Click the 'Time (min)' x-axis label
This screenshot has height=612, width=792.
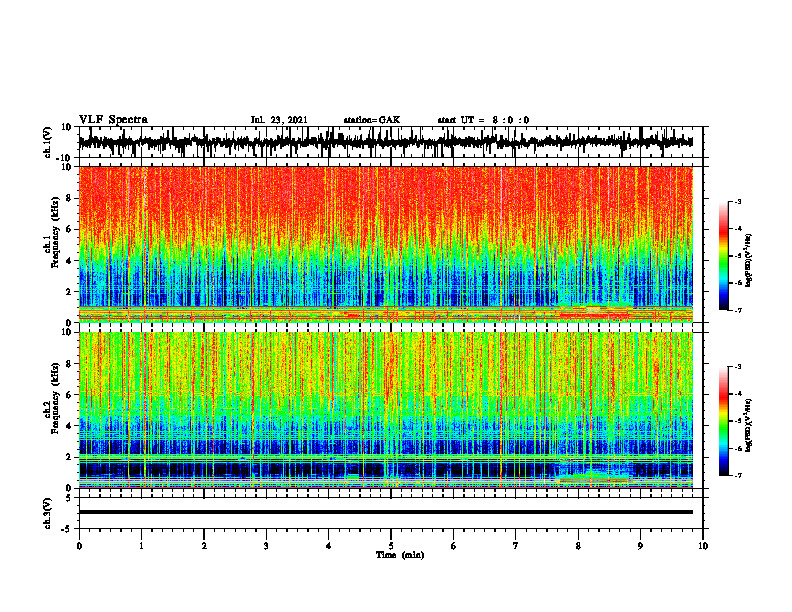[x=400, y=555]
